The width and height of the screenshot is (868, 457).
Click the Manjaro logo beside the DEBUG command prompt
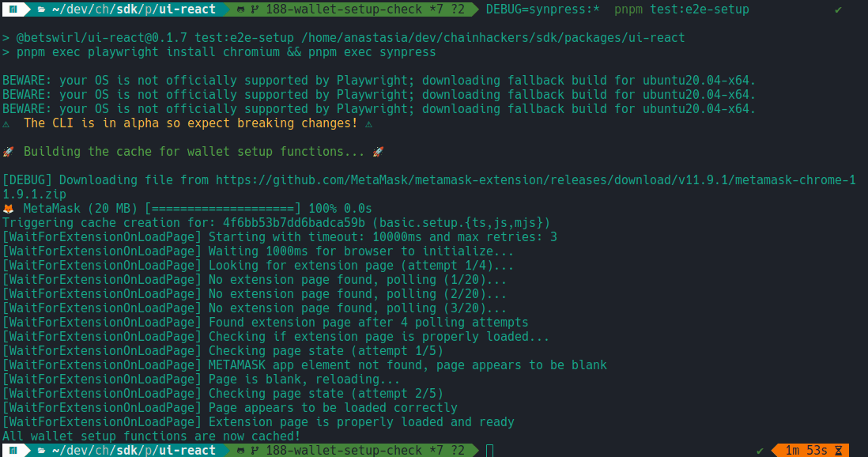(13, 9)
